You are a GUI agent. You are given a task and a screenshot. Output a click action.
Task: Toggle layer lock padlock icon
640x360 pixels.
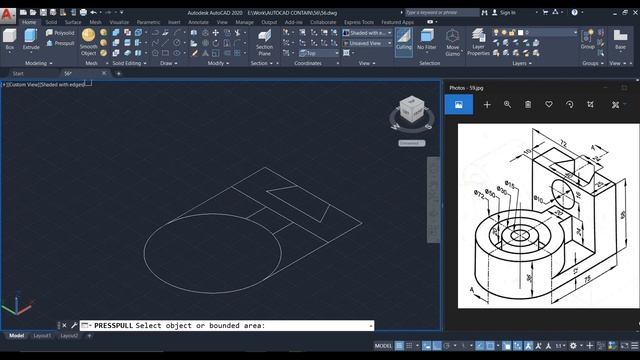(x=512, y=32)
